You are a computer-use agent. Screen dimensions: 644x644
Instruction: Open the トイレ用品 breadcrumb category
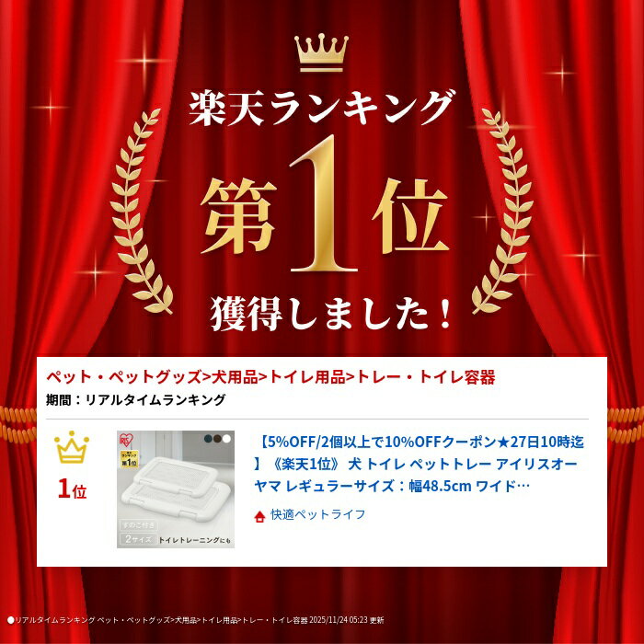(306, 377)
